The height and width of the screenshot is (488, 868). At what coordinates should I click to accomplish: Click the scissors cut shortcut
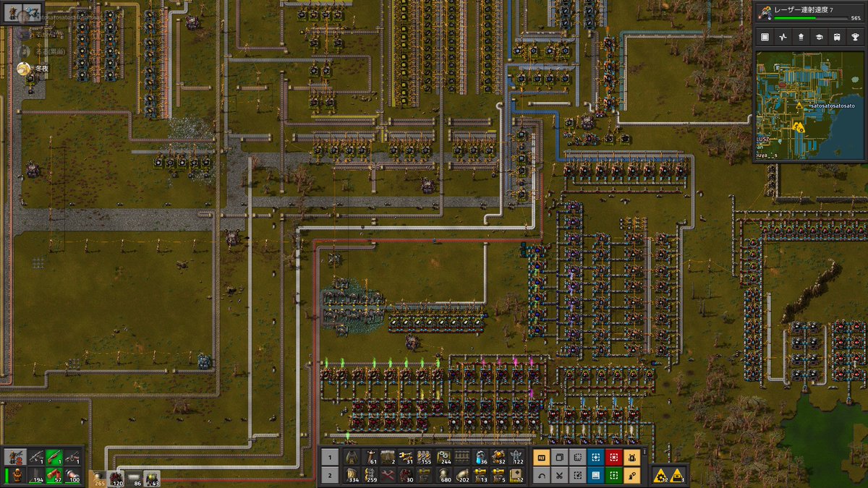coord(560,475)
